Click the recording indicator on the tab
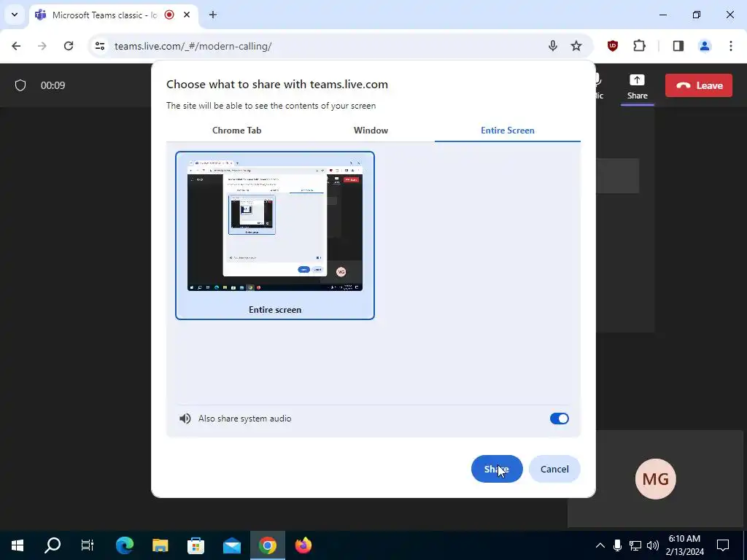Image resolution: width=747 pixels, height=560 pixels. click(x=169, y=15)
